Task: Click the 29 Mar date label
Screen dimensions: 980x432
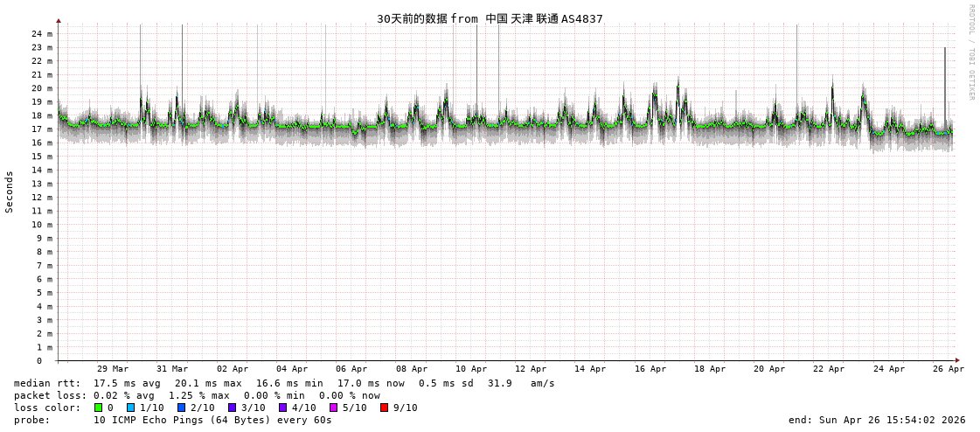Action: click(x=113, y=369)
